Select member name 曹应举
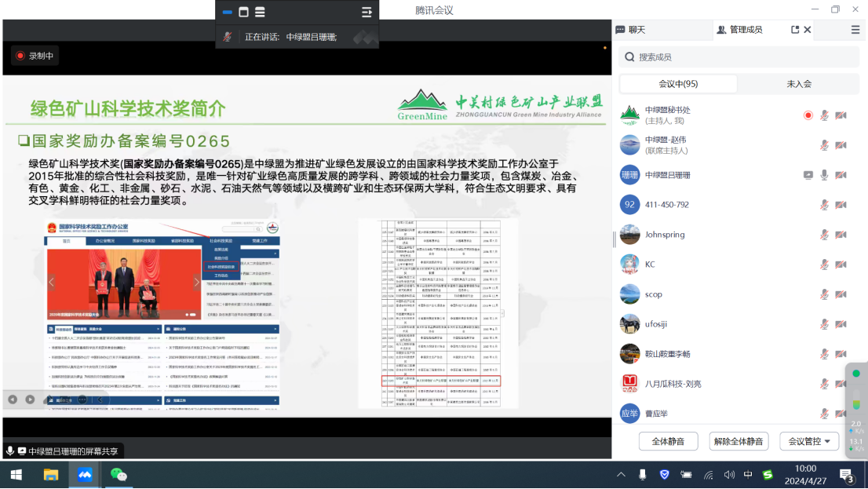868x489 pixels. (x=656, y=414)
